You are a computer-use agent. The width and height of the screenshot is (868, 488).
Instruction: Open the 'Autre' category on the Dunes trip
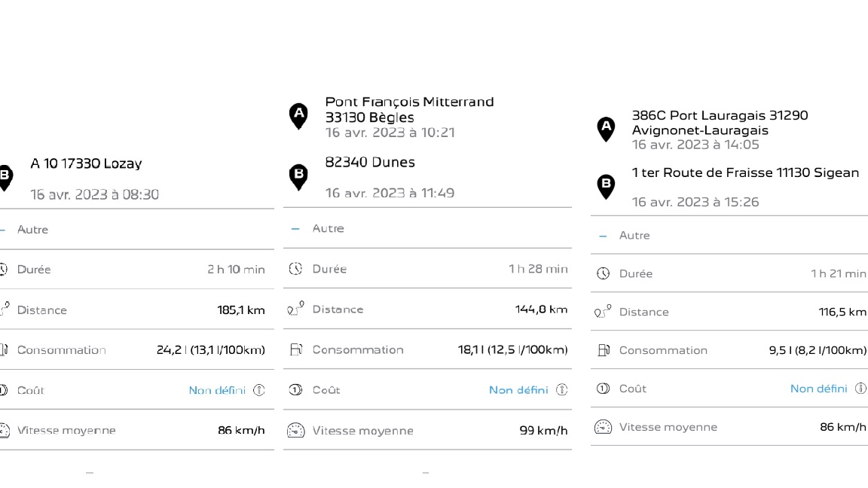pos(328,228)
